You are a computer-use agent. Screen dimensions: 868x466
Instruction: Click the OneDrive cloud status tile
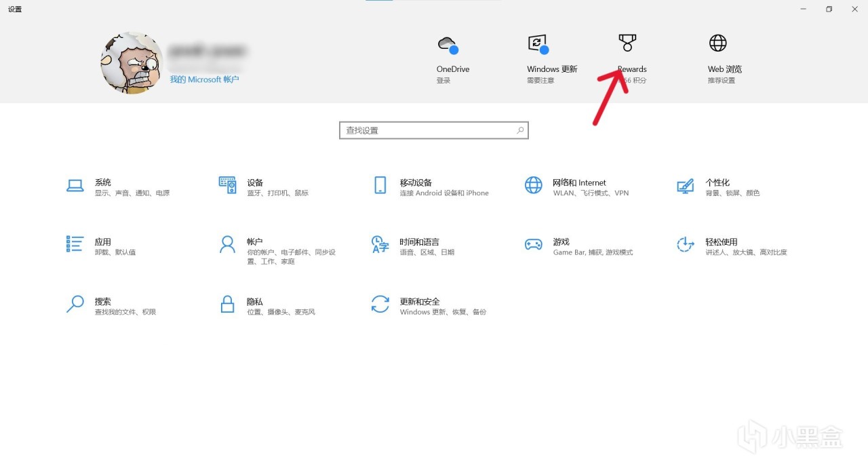coord(453,60)
